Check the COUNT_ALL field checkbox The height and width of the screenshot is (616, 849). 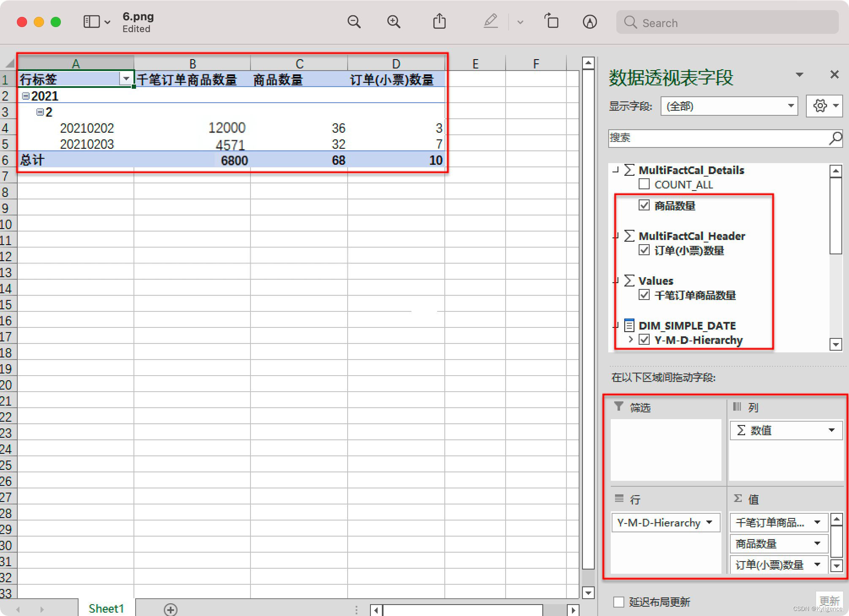pyautogui.click(x=644, y=184)
